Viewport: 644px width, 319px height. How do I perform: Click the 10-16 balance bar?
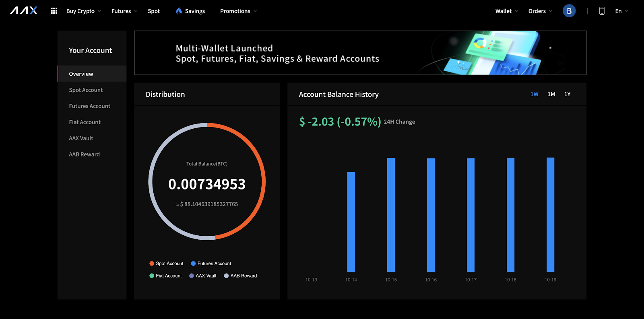[431, 215]
